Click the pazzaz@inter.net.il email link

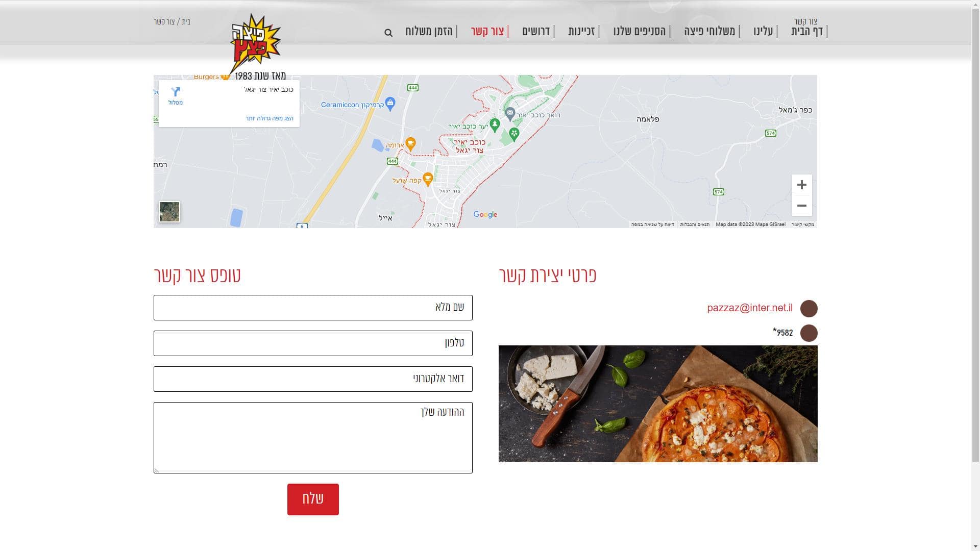click(750, 308)
